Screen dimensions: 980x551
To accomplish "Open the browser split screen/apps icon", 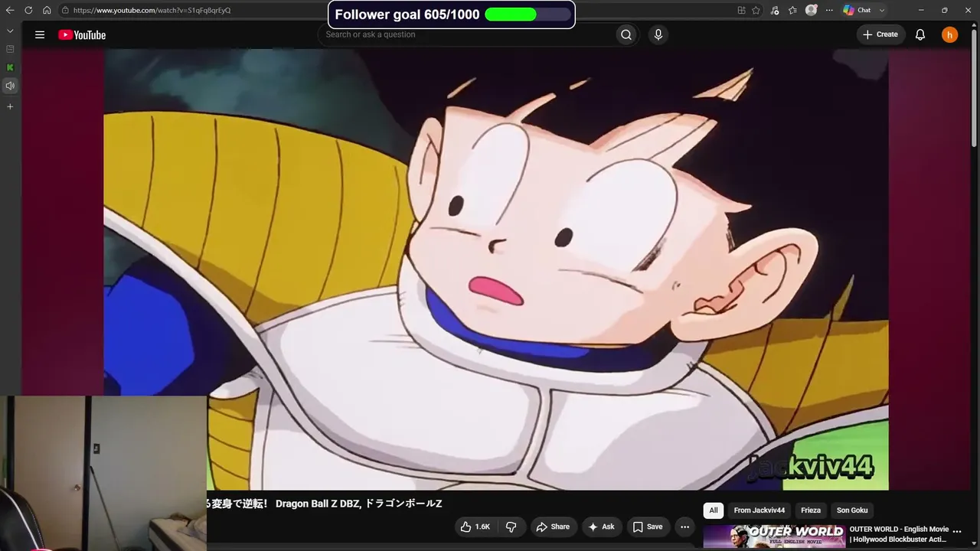I will click(741, 10).
